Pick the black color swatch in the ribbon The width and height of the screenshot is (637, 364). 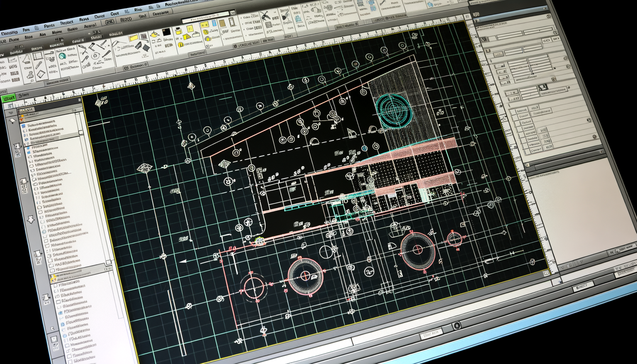166,33
